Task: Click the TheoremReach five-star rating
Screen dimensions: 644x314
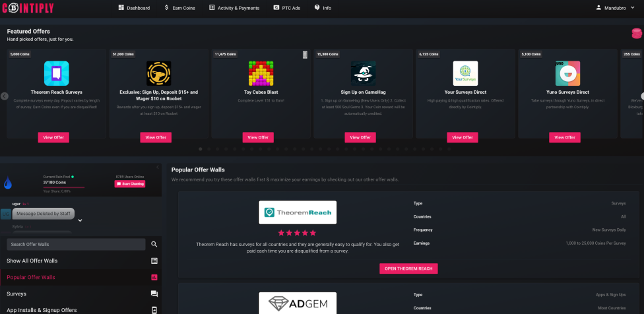Action: pyautogui.click(x=297, y=233)
